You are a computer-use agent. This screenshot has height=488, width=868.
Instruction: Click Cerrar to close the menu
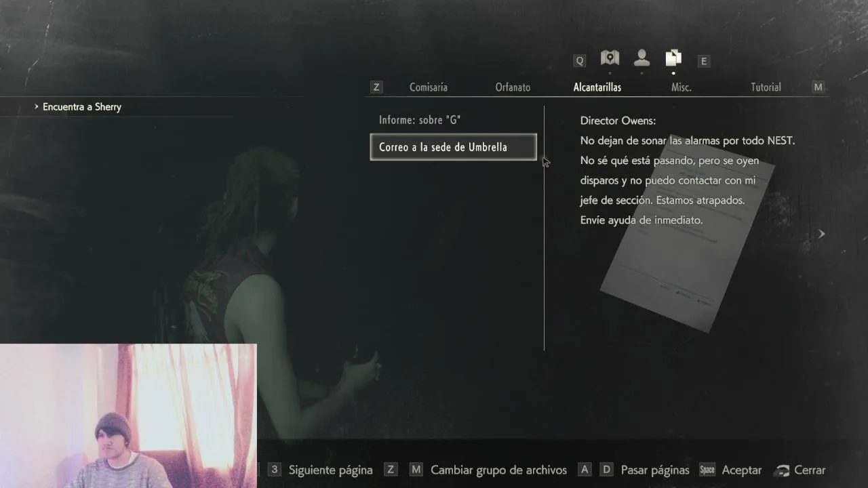810,470
